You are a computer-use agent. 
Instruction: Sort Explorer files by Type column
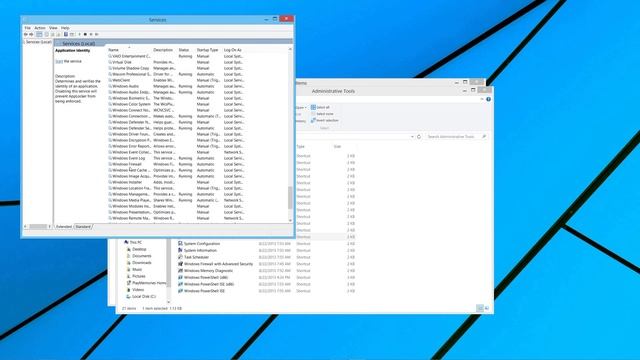pyautogui.click(x=301, y=147)
